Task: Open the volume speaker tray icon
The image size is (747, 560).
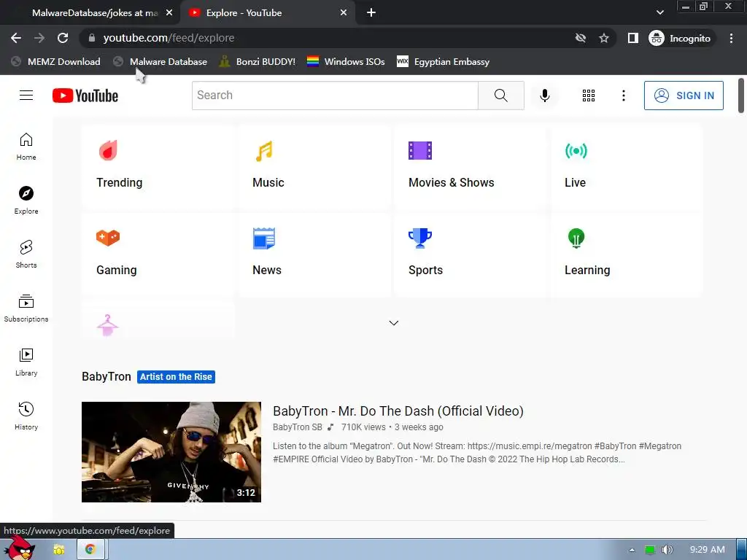Action: pyautogui.click(x=667, y=550)
